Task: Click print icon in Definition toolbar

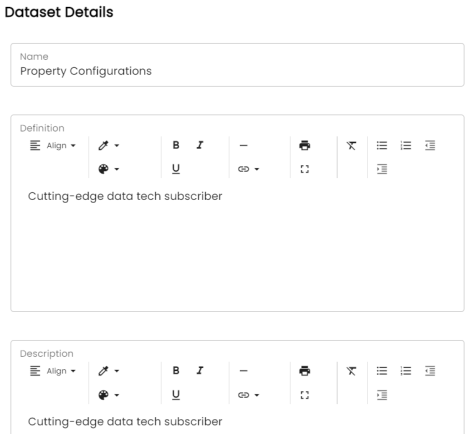Action: tap(304, 145)
